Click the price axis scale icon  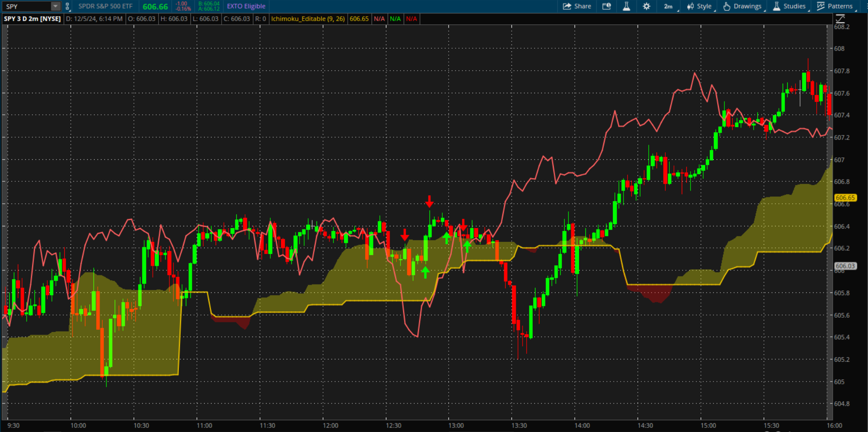click(x=840, y=19)
